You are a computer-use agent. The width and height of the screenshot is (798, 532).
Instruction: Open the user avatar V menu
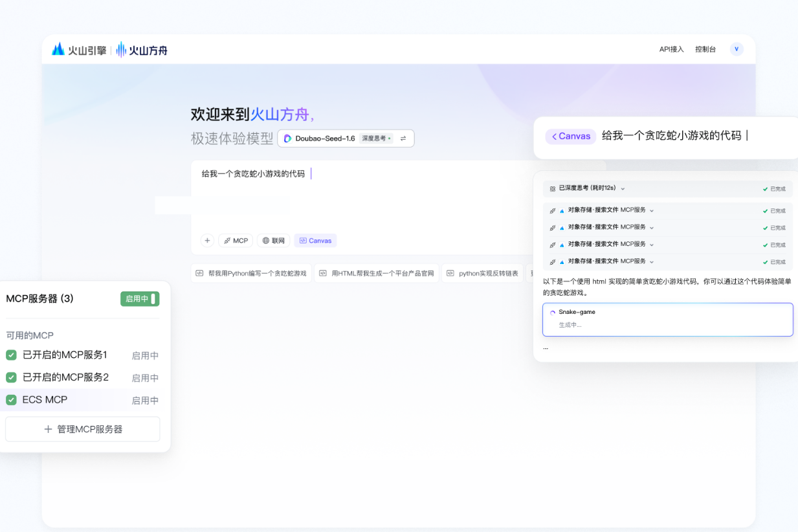pos(737,49)
